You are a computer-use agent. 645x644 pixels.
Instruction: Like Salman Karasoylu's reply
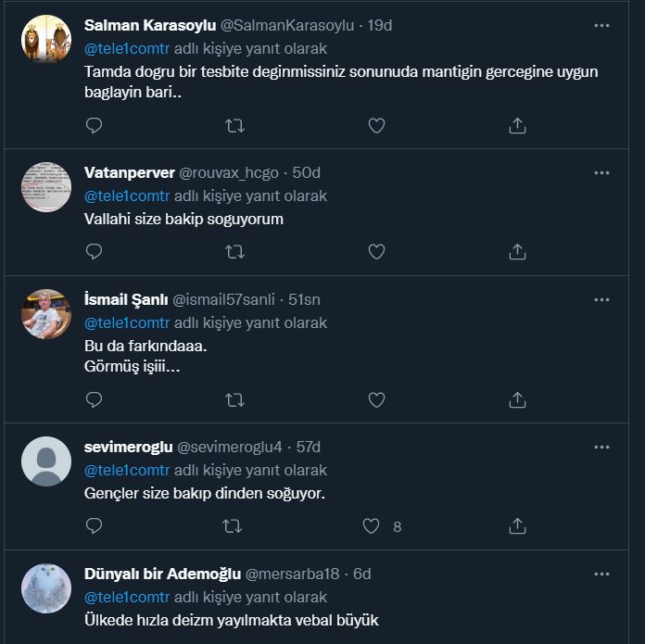point(376,125)
